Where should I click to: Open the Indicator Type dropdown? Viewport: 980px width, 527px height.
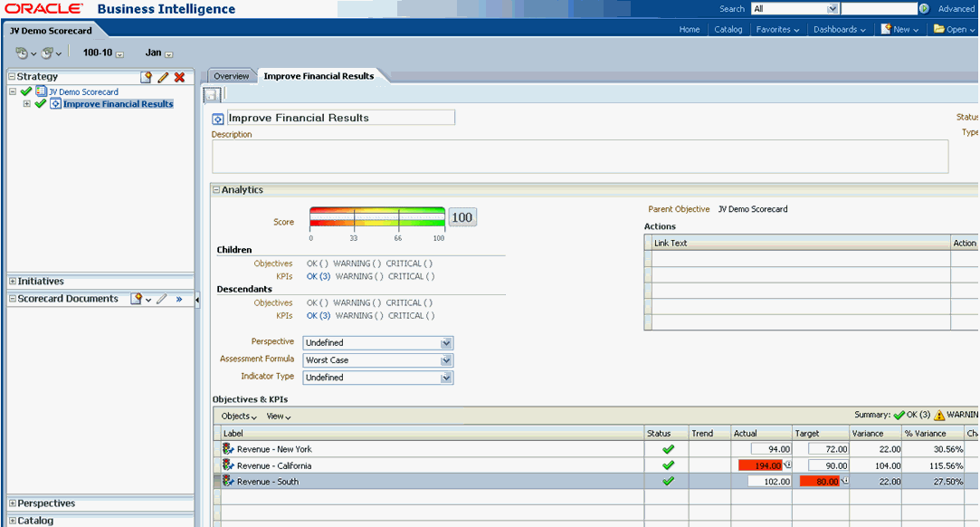(x=445, y=378)
